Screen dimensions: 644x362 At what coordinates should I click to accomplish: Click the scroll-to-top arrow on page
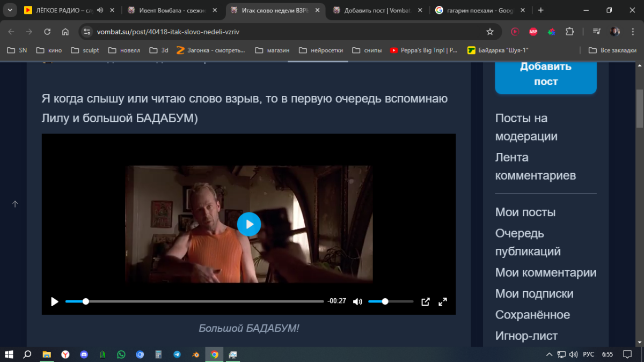[x=15, y=204]
